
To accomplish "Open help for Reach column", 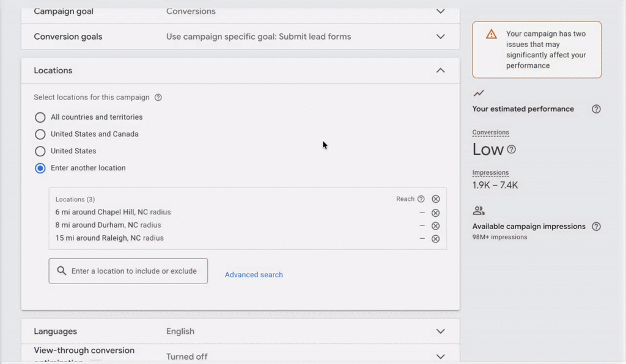I will click(x=421, y=199).
